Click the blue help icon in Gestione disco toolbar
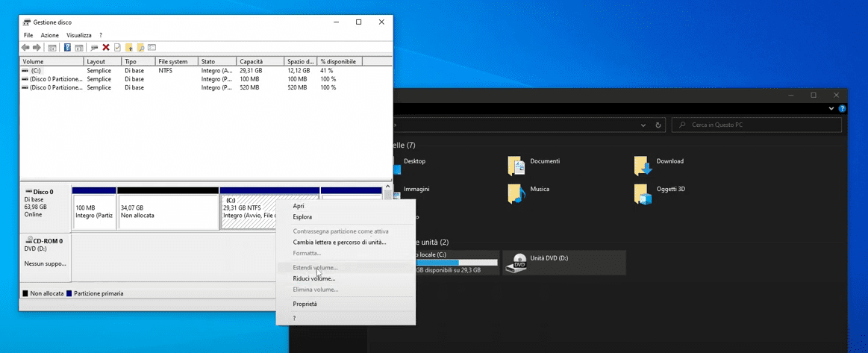868x353 pixels. (67, 48)
